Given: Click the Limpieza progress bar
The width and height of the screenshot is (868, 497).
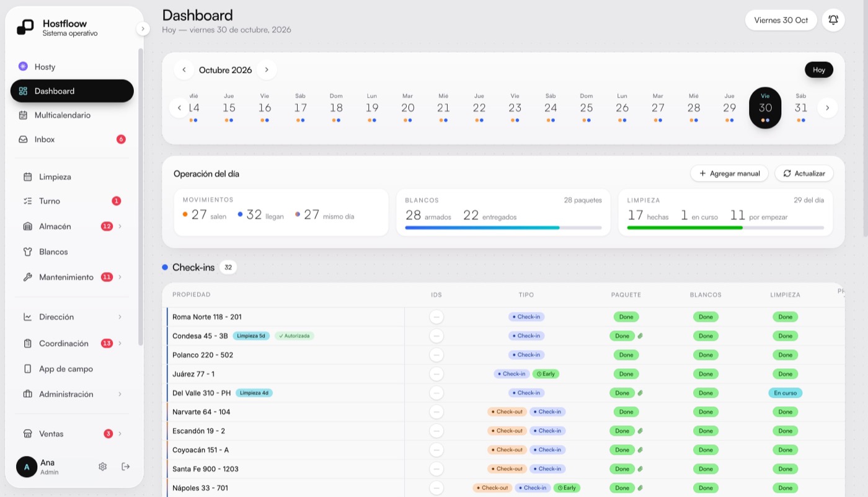Looking at the screenshot, I should (x=725, y=227).
